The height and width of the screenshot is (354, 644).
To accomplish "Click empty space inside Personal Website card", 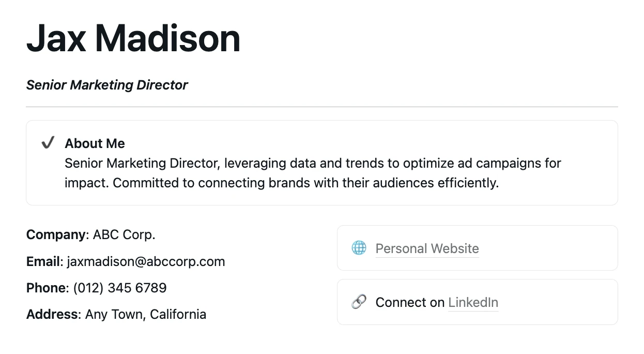I will 548,248.
